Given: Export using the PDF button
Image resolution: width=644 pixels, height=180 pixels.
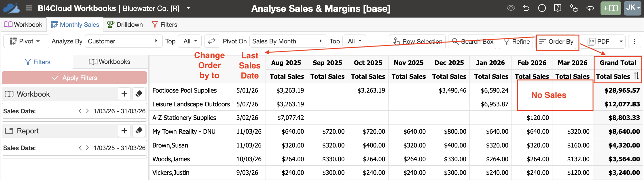Looking at the screenshot, I should click(599, 41).
